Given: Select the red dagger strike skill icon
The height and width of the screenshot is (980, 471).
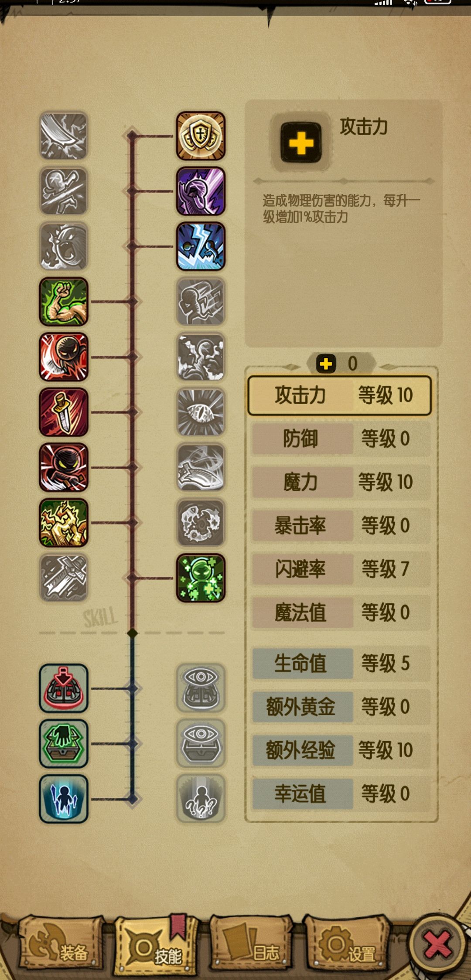Looking at the screenshot, I should point(64,412).
